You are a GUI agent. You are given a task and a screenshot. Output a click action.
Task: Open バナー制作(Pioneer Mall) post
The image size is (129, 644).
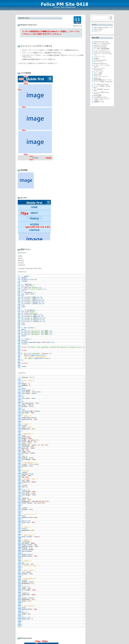[x=101, y=85]
